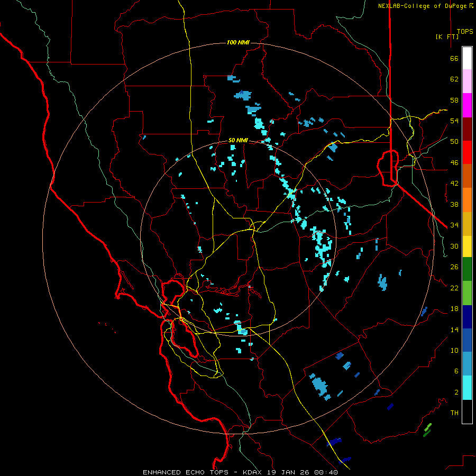Click the medium blue 18 K FT legend swatch
This screenshot has height=476, width=476.
click(x=467, y=340)
